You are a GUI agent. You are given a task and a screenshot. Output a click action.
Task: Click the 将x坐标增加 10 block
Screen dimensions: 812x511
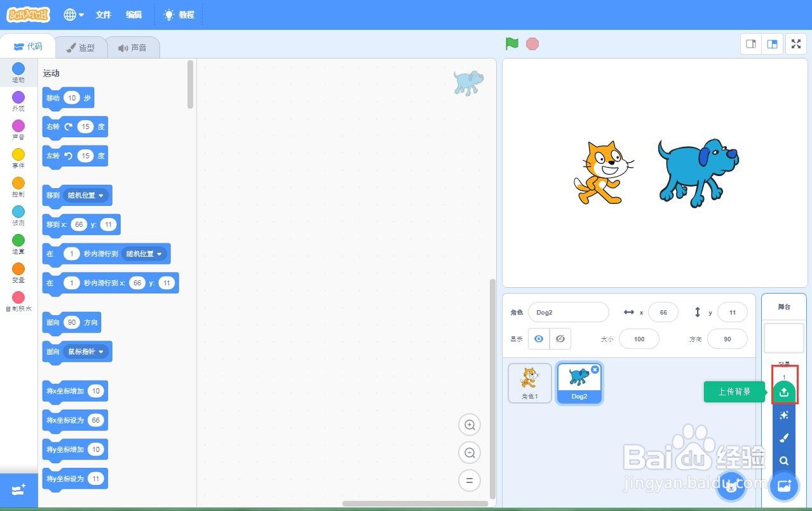pos(75,391)
